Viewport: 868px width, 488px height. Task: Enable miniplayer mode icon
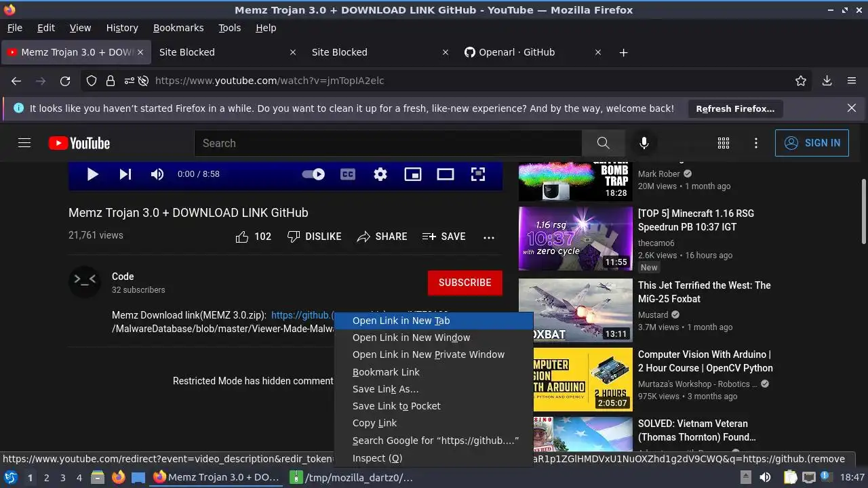click(x=413, y=174)
